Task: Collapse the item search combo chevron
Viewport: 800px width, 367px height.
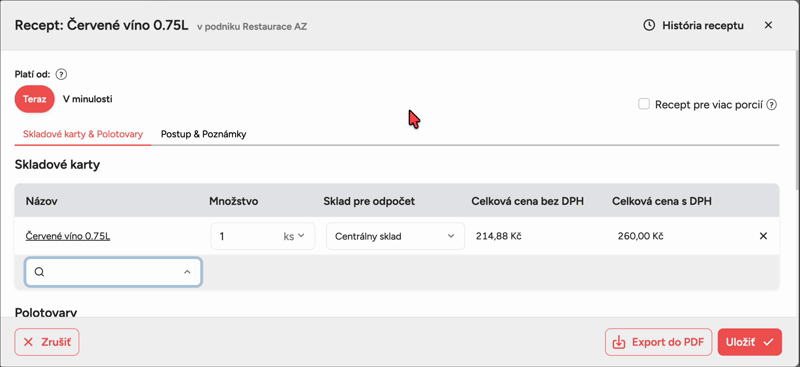Action: pyautogui.click(x=187, y=272)
